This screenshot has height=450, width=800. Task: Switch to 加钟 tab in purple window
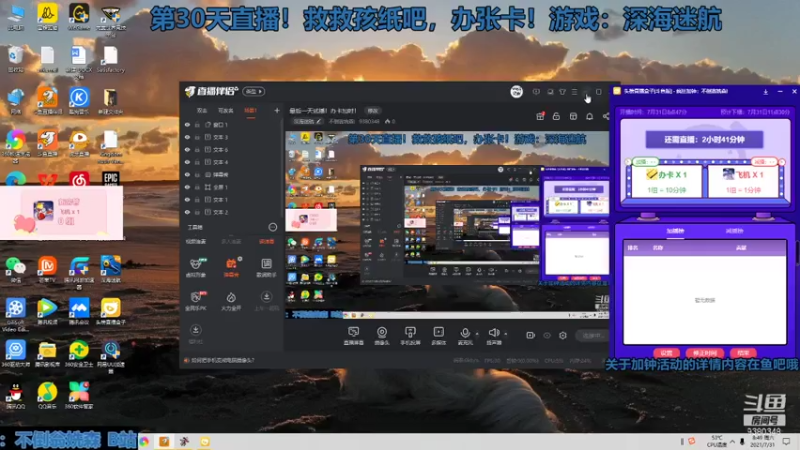[x=675, y=231]
